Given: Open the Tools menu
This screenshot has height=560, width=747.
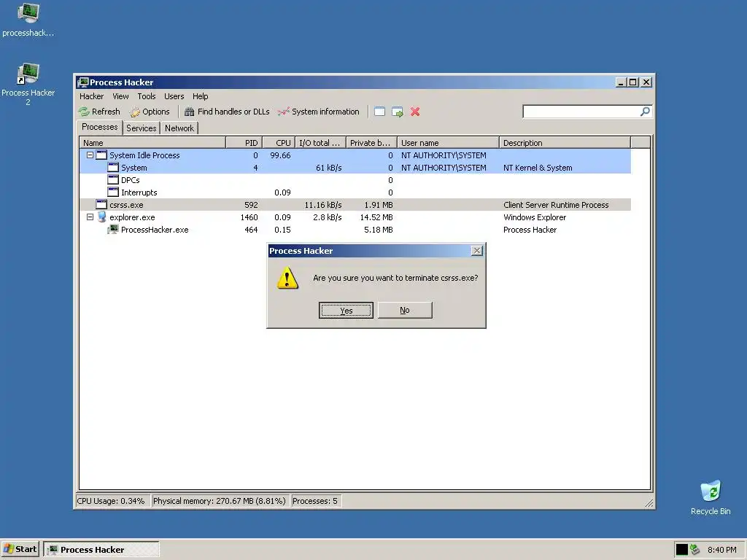Looking at the screenshot, I should [x=146, y=96].
